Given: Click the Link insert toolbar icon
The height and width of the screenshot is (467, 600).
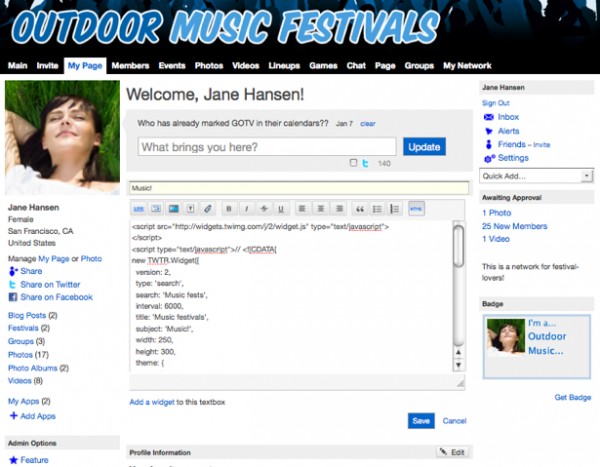Looking at the screenshot, I should (x=139, y=209).
